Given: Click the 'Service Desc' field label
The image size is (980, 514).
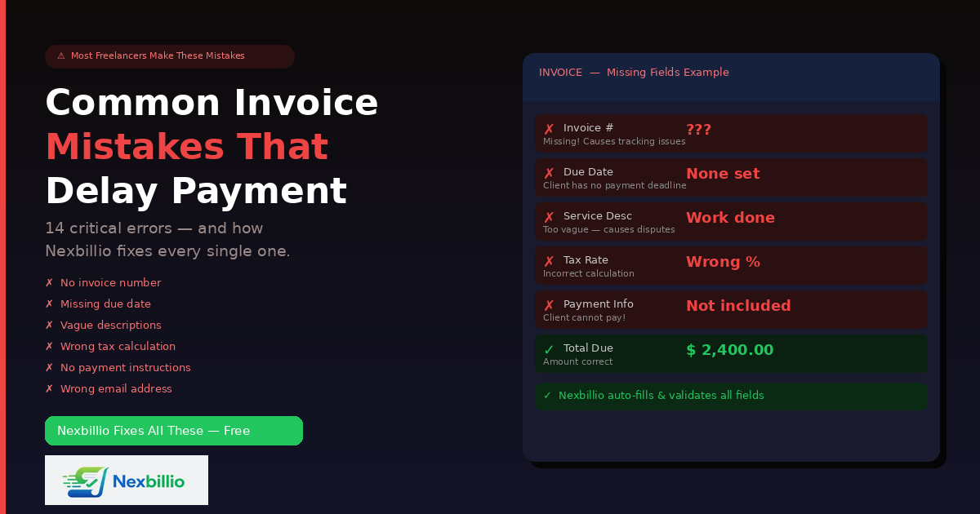Looking at the screenshot, I should click(x=598, y=216).
